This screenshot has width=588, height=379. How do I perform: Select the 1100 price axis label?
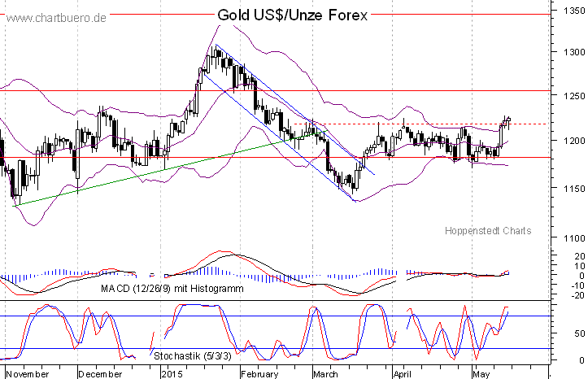568,238
